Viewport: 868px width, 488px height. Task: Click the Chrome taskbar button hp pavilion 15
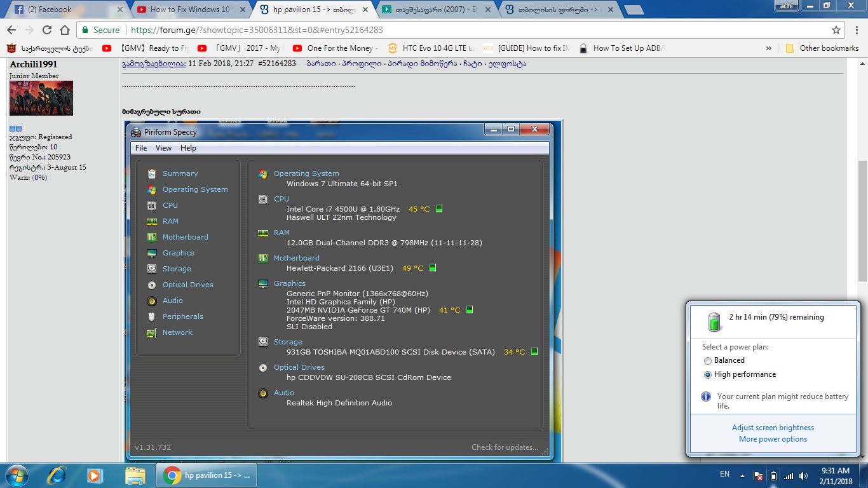(208, 475)
